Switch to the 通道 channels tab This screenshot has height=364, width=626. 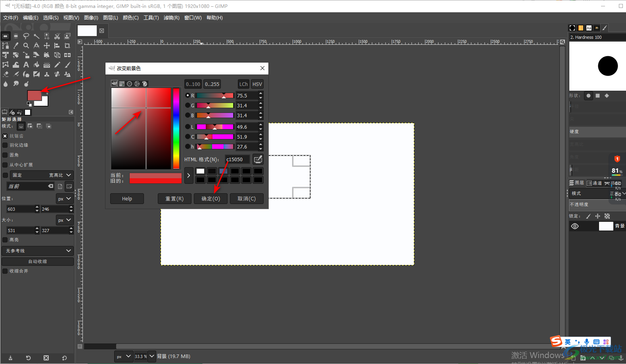(x=594, y=183)
